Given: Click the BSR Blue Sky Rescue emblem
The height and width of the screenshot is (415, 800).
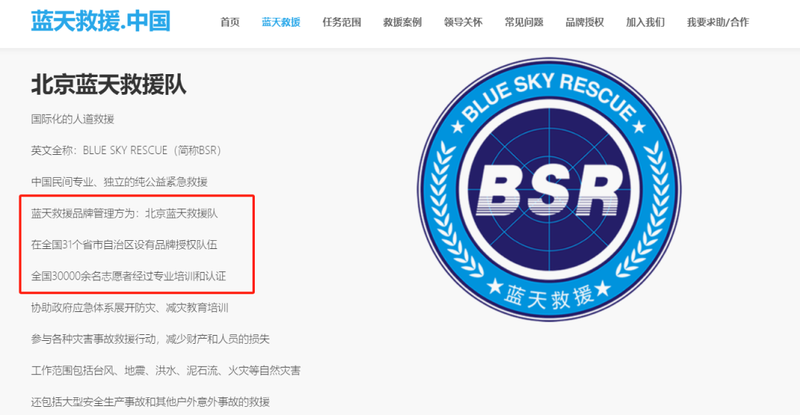Looking at the screenshot, I should [x=549, y=189].
